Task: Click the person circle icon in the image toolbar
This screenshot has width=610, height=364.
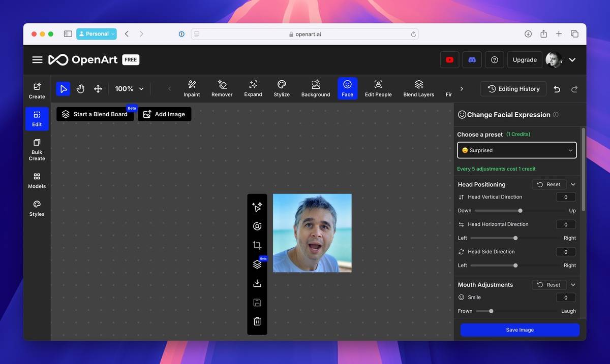Action: point(257,226)
